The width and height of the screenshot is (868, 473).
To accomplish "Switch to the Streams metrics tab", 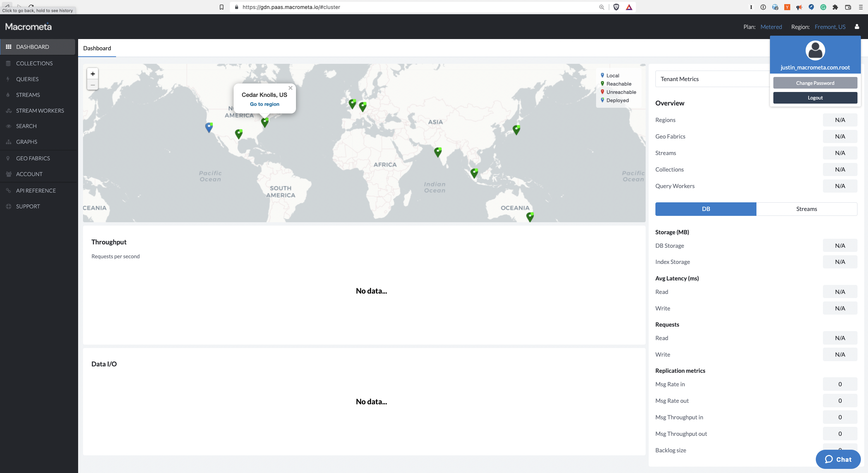I will [807, 209].
